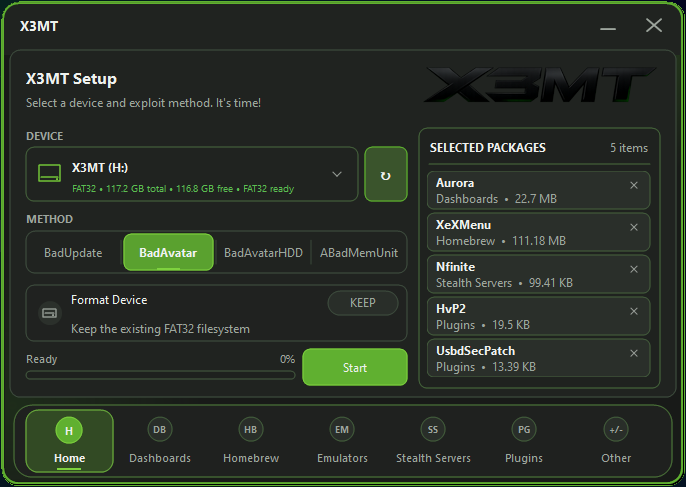Screen dimensions: 686x487
Task: Remove Aurora from selected packages
Action: 634,186
